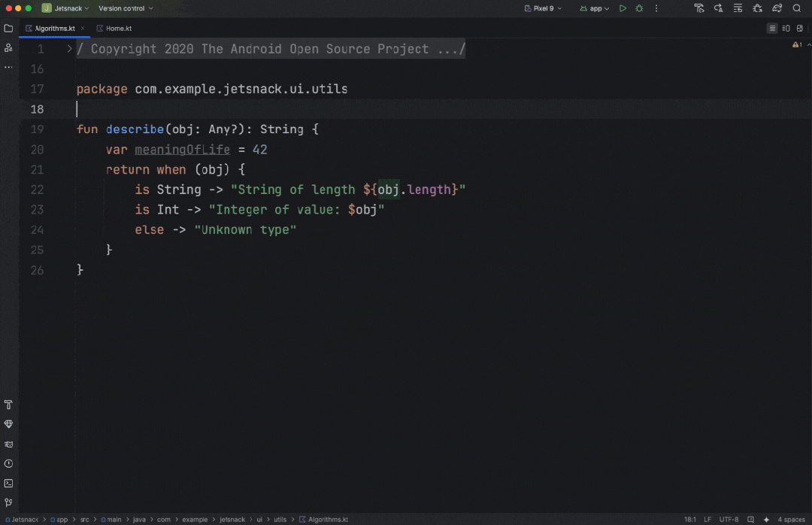
Task: Open the Logcat tool window
Action: [8, 445]
